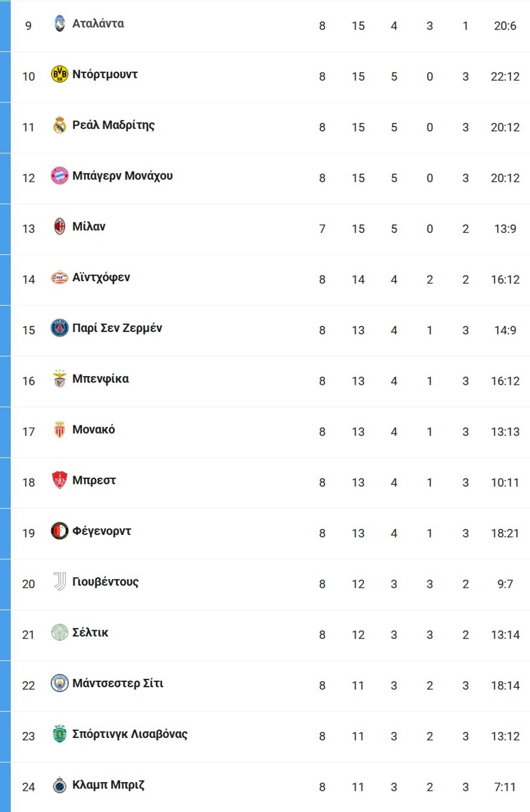
Task: Click the Benfica eagle crest icon
Action: [x=59, y=378]
